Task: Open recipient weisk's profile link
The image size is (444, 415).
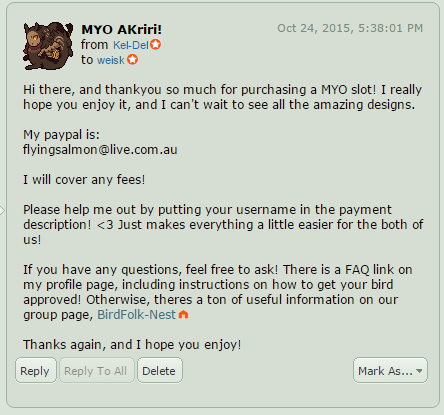Action: [111, 60]
